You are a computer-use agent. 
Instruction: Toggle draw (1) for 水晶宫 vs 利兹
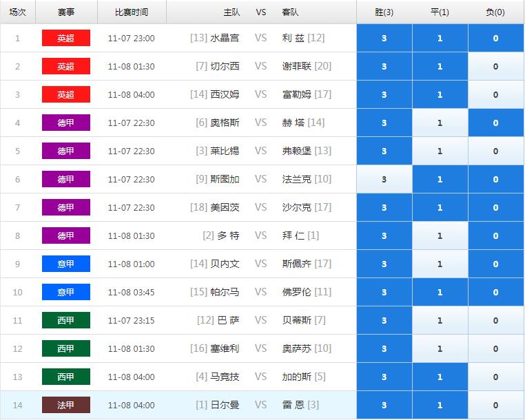440,38
